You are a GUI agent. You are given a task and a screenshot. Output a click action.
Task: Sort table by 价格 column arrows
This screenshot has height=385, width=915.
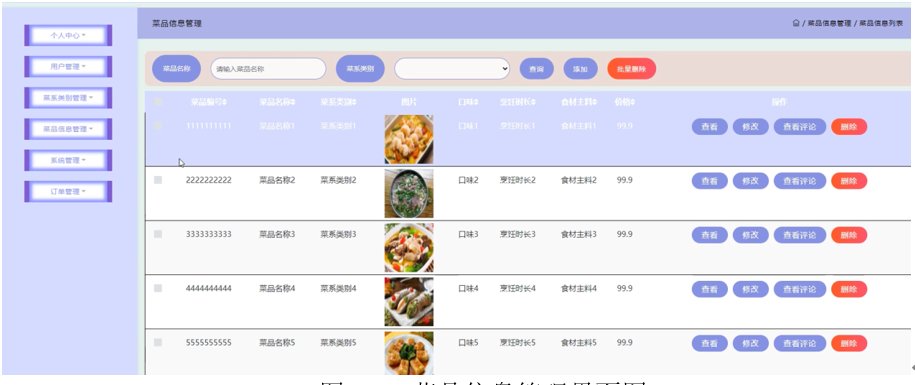coord(633,103)
